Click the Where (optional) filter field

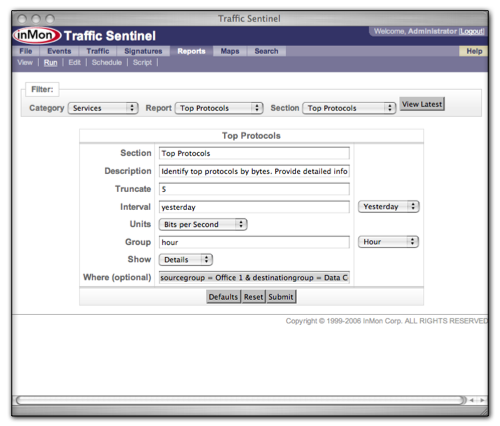[254, 277]
